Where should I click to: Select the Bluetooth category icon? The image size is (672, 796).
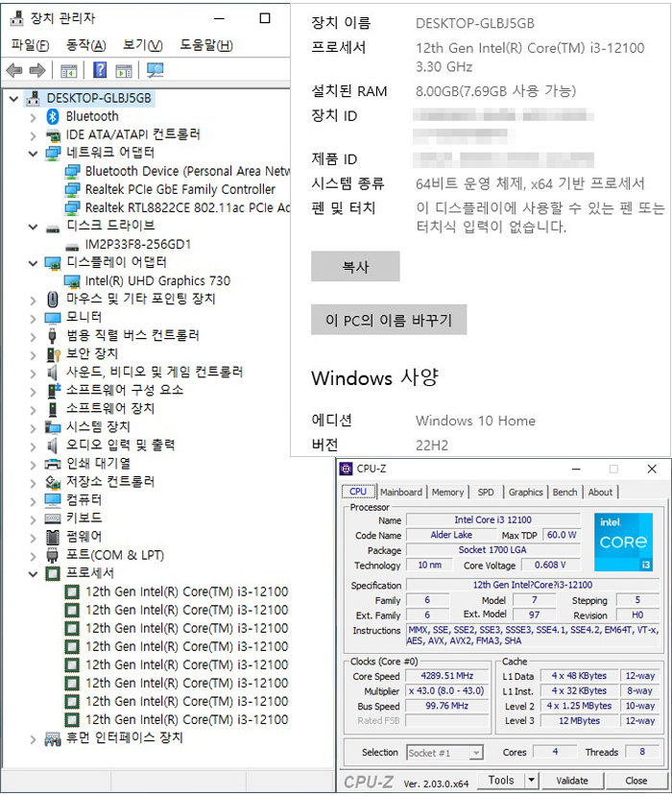[x=53, y=117]
